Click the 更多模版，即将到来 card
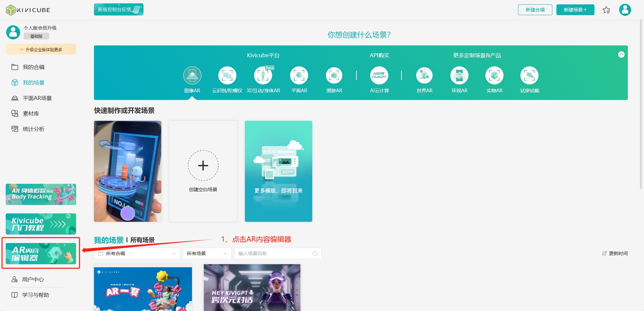This screenshot has height=311, width=644. [x=279, y=171]
